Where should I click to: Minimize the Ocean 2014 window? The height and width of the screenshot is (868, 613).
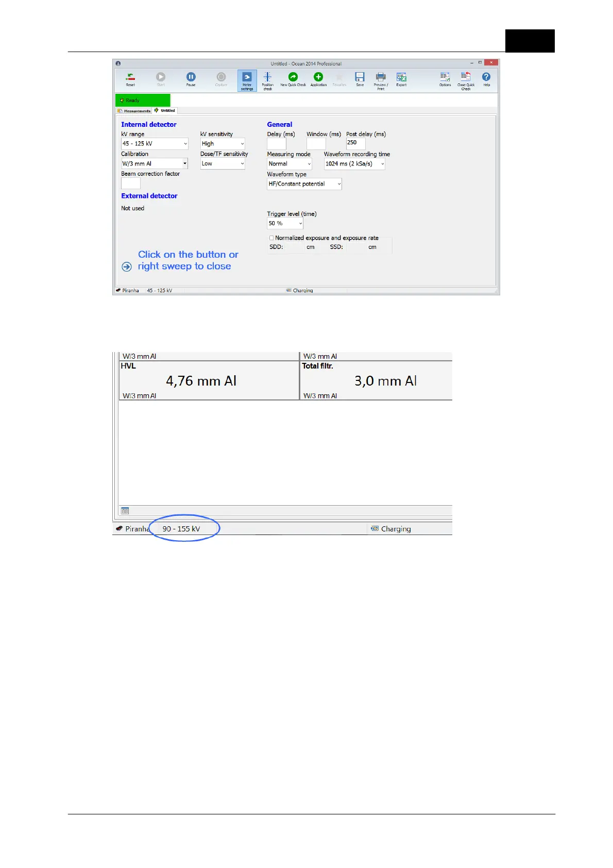(x=471, y=63)
